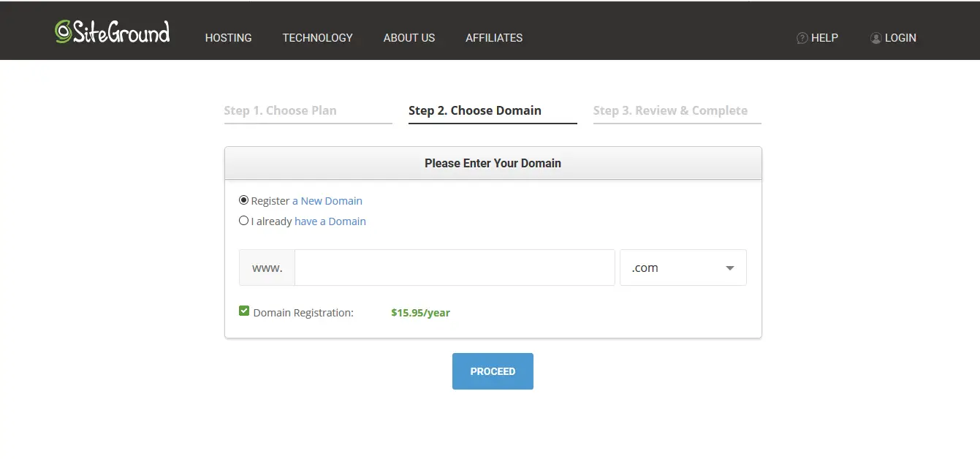Open the Technology menu
This screenshot has height=459, width=980.
[x=318, y=38]
